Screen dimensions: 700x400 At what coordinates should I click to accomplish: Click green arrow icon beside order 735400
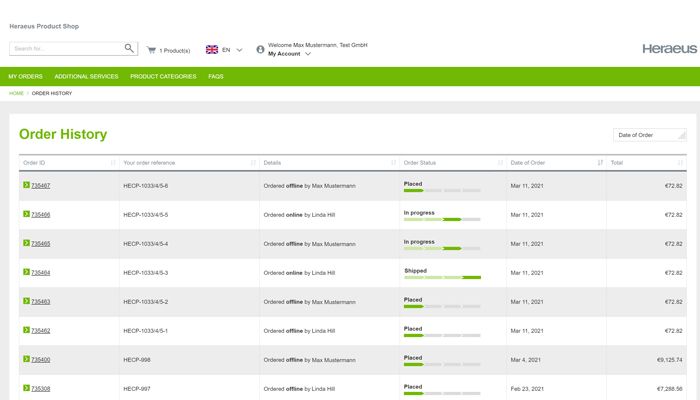(26, 359)
